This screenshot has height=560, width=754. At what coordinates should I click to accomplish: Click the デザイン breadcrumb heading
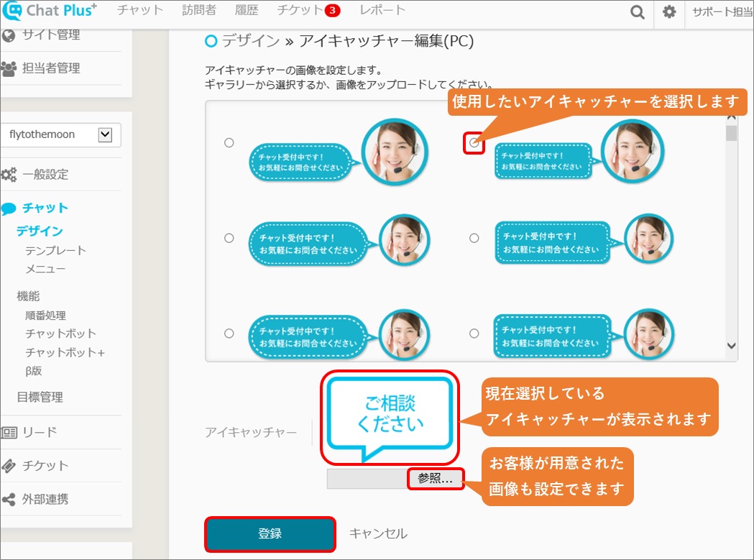[x=251, y=42]
